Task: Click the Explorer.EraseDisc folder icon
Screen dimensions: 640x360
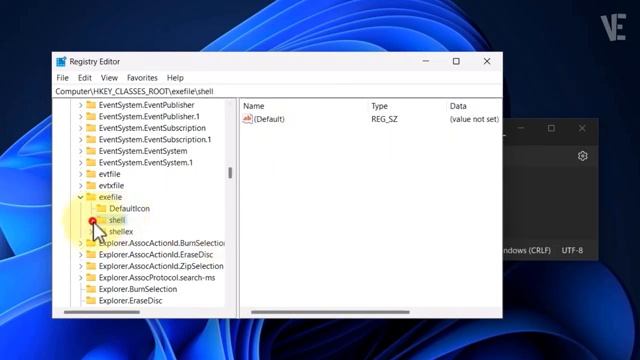Action: (91, 300)
